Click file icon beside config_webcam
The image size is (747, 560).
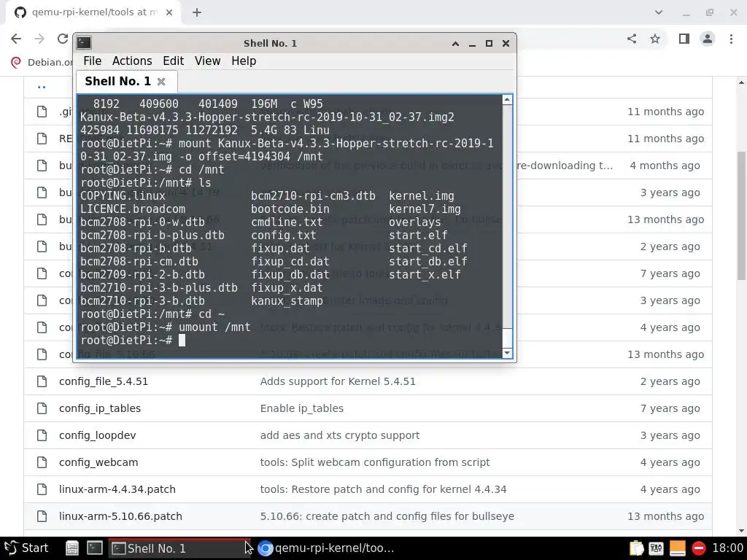click(42, 462)
